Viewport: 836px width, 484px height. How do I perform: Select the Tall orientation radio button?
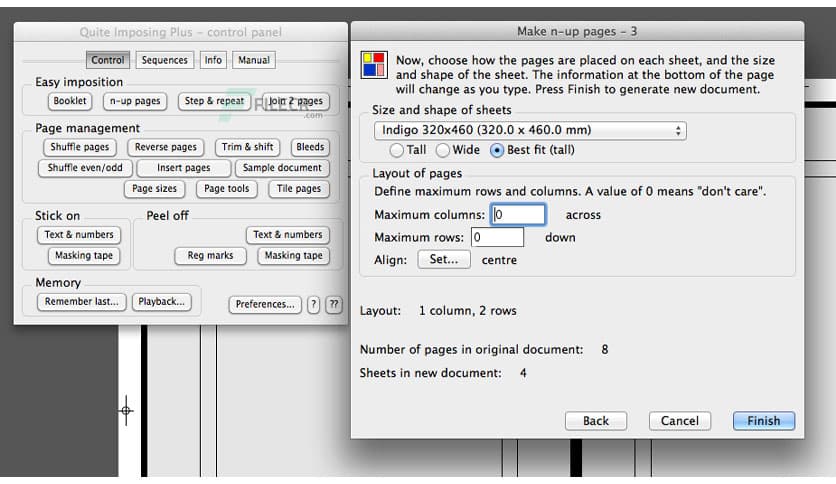(x=397, y=150)
